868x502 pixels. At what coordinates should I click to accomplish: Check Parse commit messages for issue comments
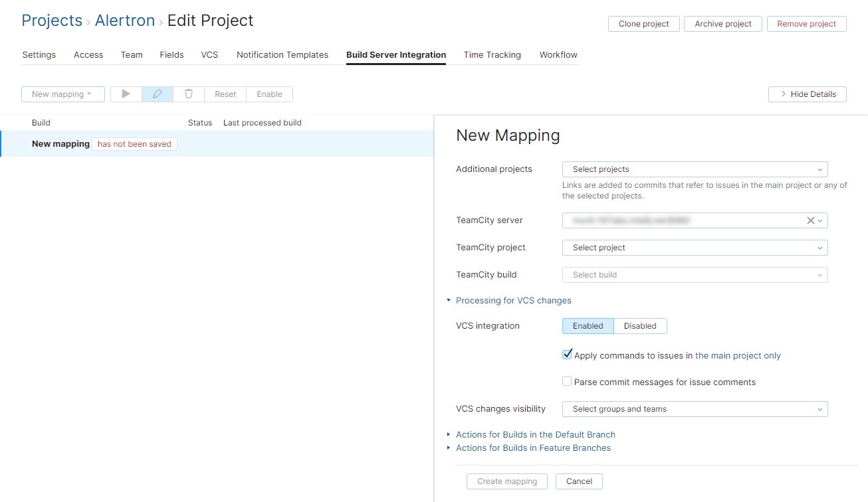point(567,382)
